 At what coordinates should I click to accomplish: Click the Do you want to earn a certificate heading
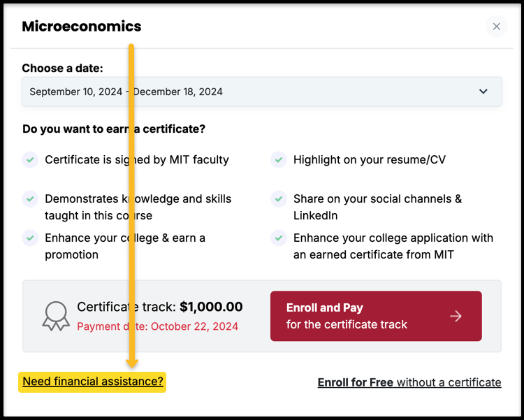114,129
